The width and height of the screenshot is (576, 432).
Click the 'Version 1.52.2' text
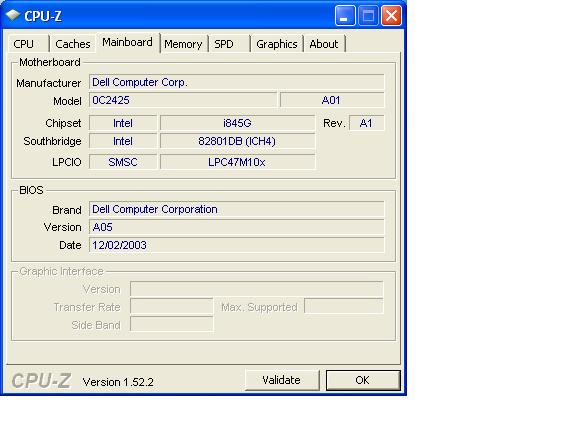[118, 382]
